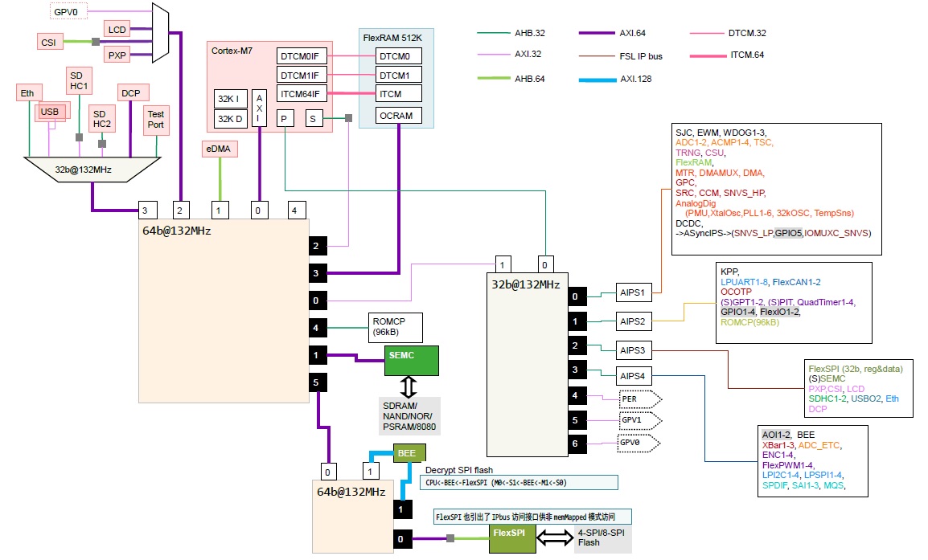Select the green FlexSPI block
Image resolution: width=928 pixels, height=560 pixels.
click(512, 538)
